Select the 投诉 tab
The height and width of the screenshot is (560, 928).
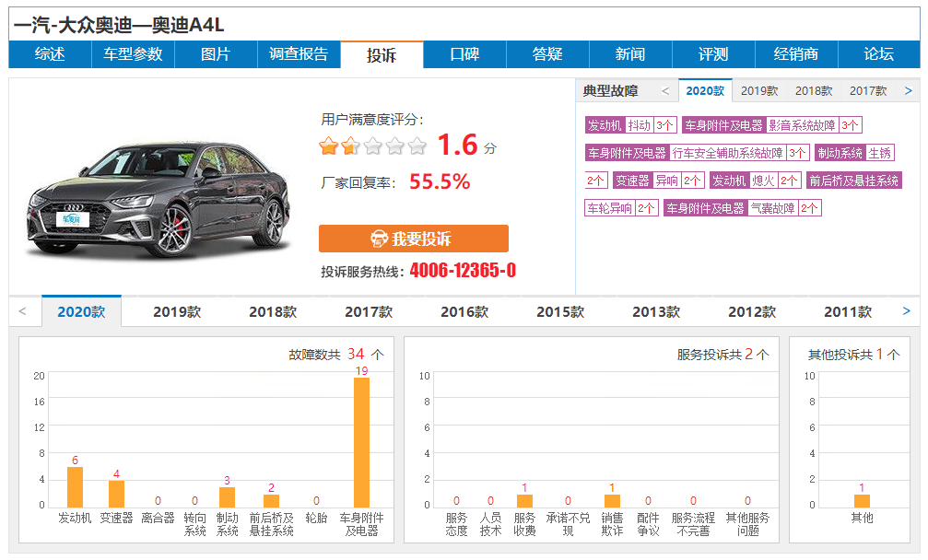click(382, 54)
